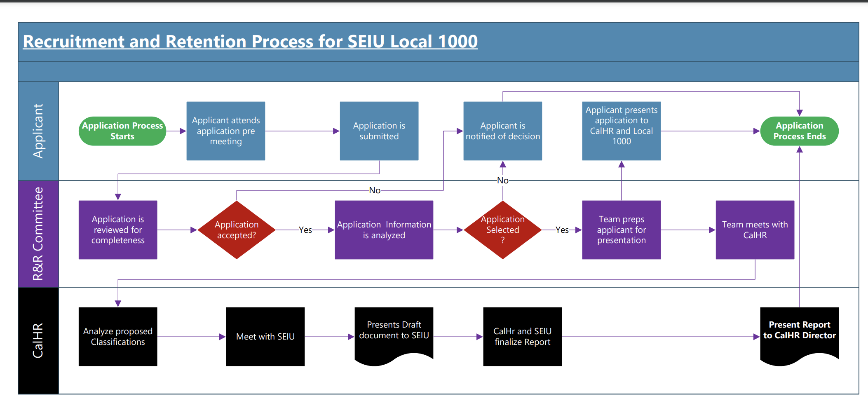
Task: Click the Application Selected? decision diamond
Action: pyautogui.click(x=503, y=230)
